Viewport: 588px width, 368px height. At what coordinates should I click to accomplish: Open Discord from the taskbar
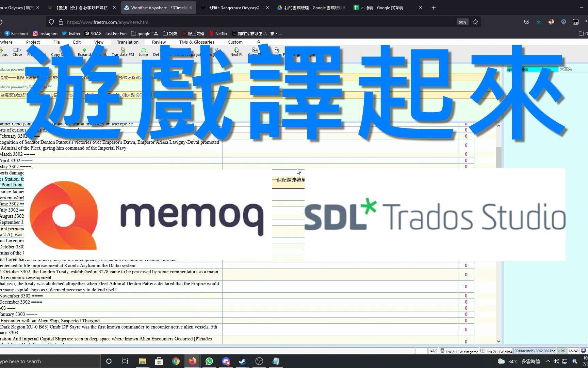226,361
